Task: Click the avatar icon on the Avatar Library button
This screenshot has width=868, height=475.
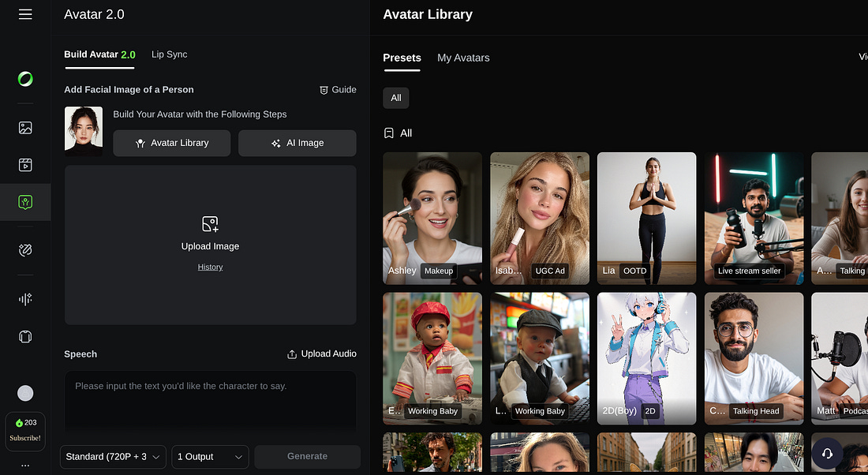Action: tap(140, 144)
